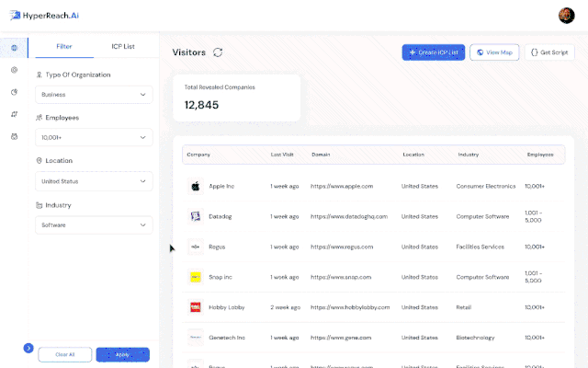588x368 pixels.
Task: Refresh the Visitors list
Action: pyautogui.click(x=218, y=52)
